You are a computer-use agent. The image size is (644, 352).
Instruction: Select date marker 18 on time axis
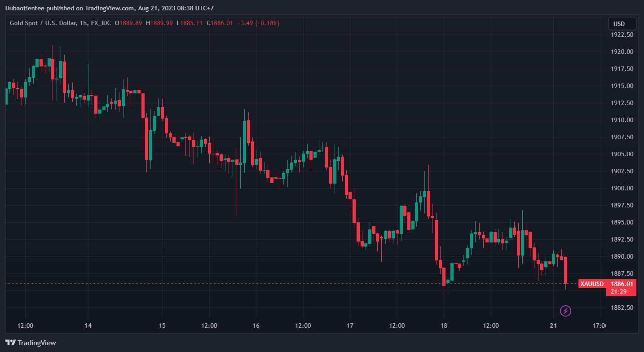[444, 326]
